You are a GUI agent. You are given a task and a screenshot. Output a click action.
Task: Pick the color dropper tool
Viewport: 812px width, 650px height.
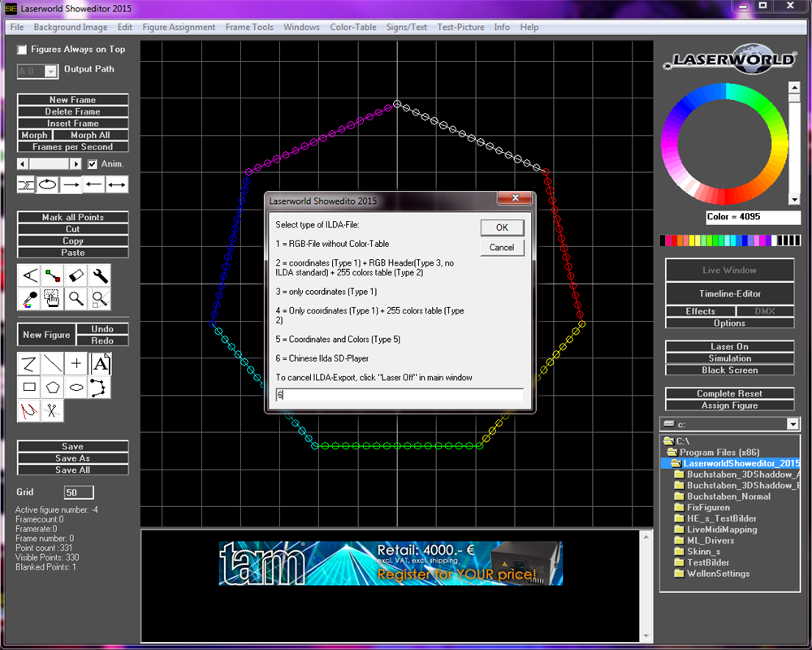(x=29, y=298)
